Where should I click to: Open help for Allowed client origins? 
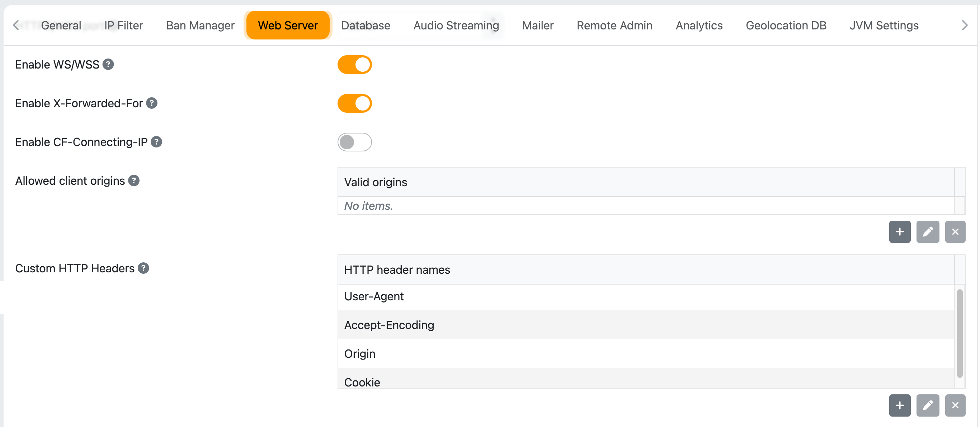133,180
